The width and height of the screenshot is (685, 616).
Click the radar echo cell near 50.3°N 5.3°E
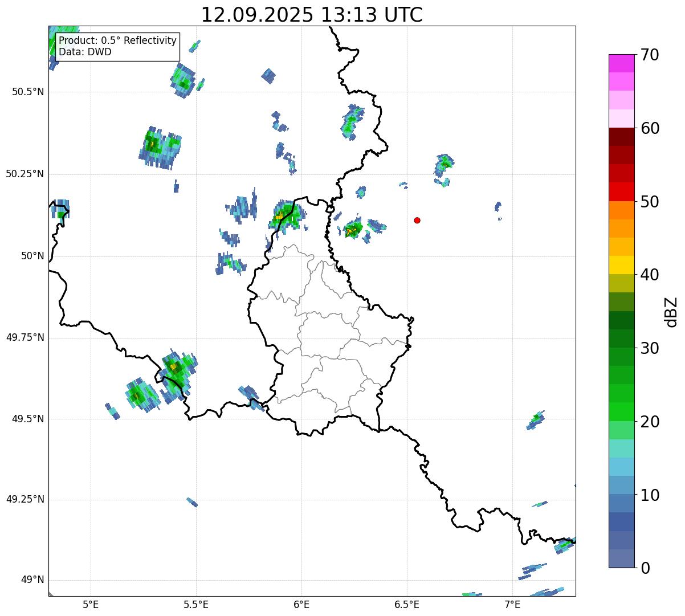[160, 147]
